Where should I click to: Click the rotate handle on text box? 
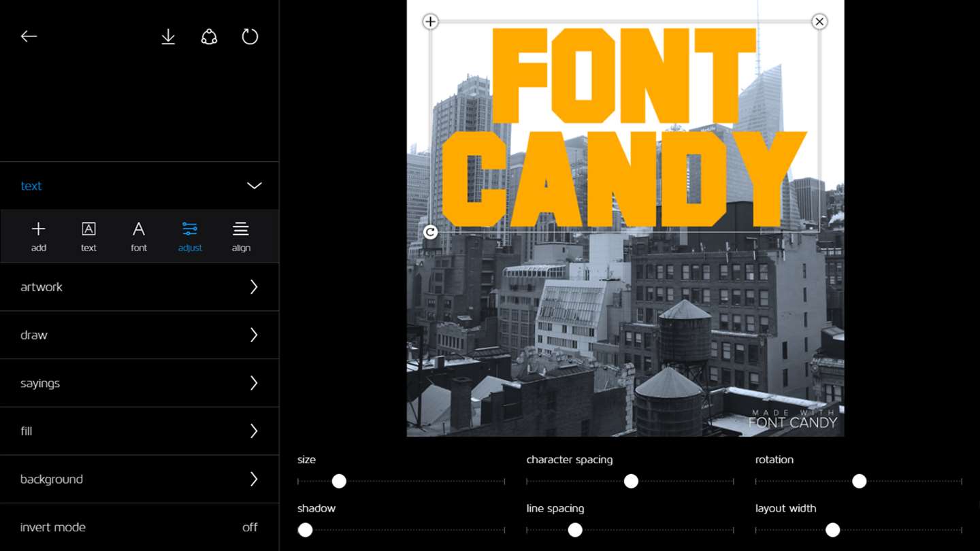click(x=430, y=233)
